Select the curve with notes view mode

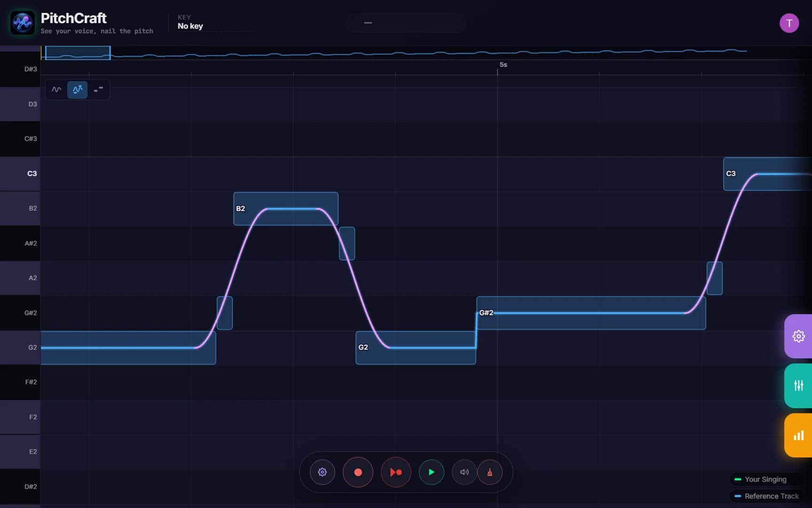pos(78,89)
